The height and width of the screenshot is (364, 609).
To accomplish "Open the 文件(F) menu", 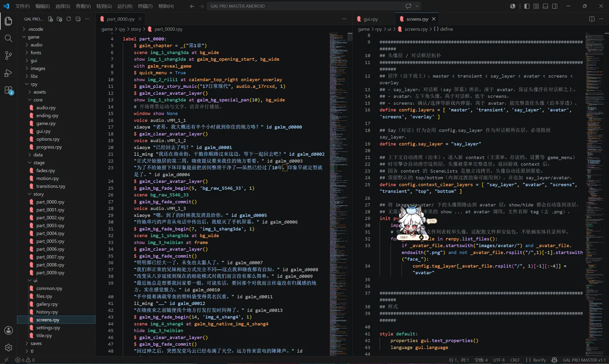I will coord(23,6).
